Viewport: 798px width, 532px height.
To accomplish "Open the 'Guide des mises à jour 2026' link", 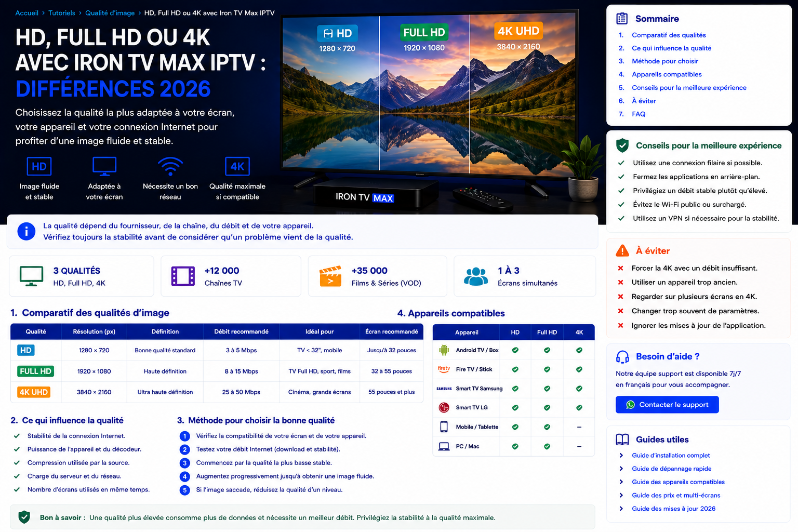I will [x=673, y=509].
